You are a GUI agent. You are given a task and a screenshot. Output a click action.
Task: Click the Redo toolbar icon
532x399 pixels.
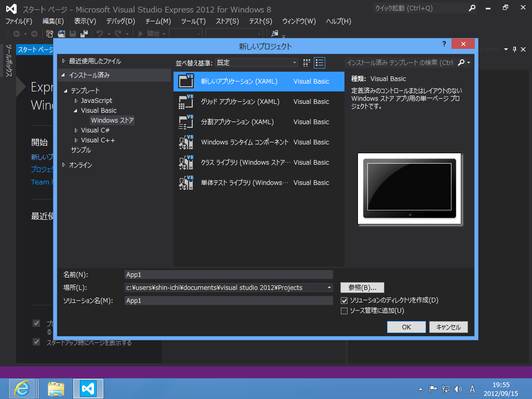(x=118, y=34)
